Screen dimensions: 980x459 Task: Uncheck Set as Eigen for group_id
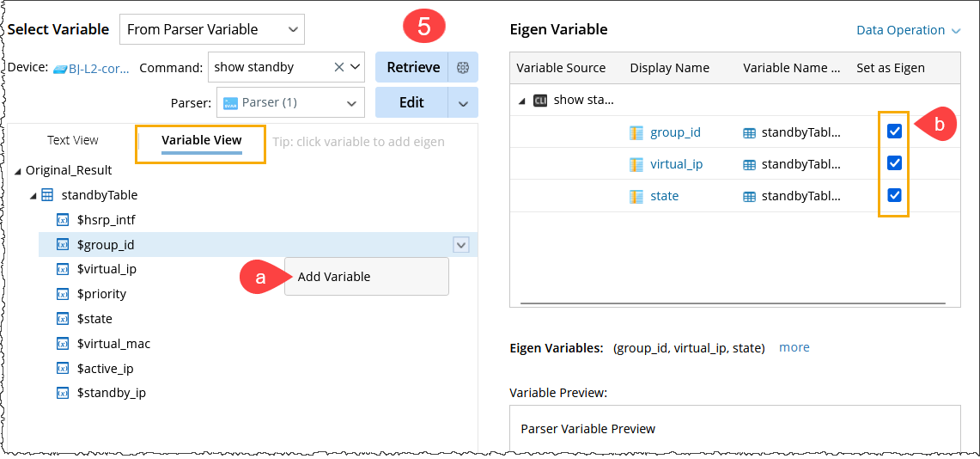894,132
